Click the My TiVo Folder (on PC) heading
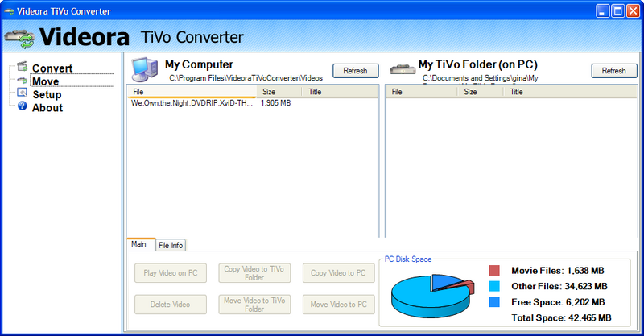644x336 pixels. click(478, 64)
